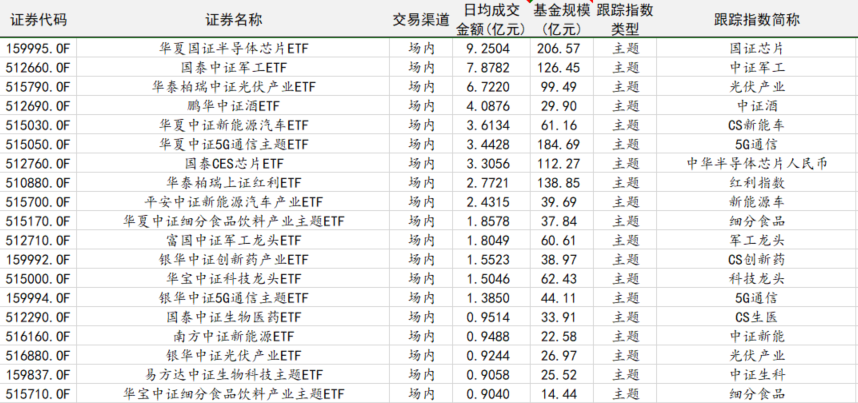This screenshot has width=858, height=403.
Task: Select code cell 515710.OF
Action: [x=38, y=394]
